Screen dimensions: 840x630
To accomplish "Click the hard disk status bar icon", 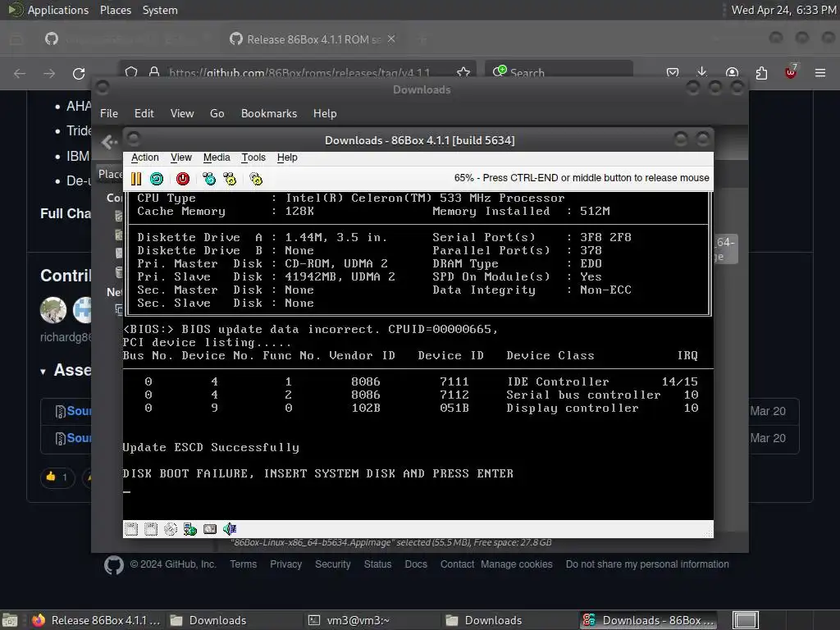I will [210, 529].
